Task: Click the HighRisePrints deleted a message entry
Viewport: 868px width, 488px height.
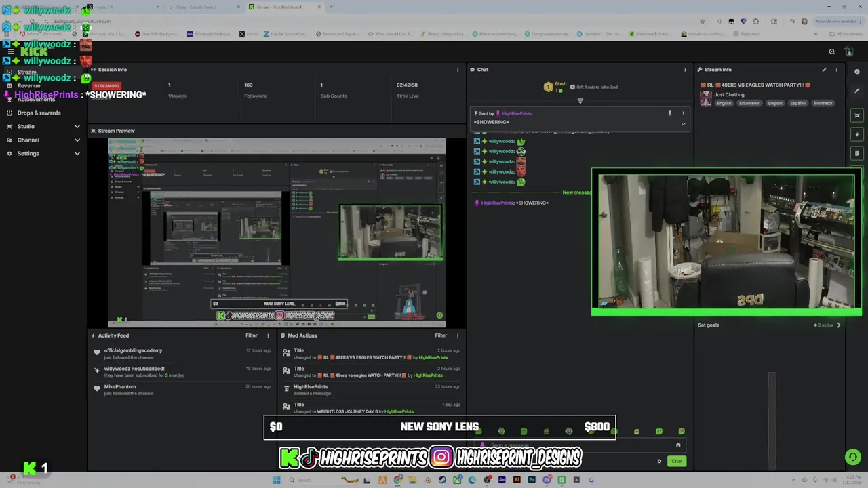Action: pyautogui.click(x=372, y=390)
